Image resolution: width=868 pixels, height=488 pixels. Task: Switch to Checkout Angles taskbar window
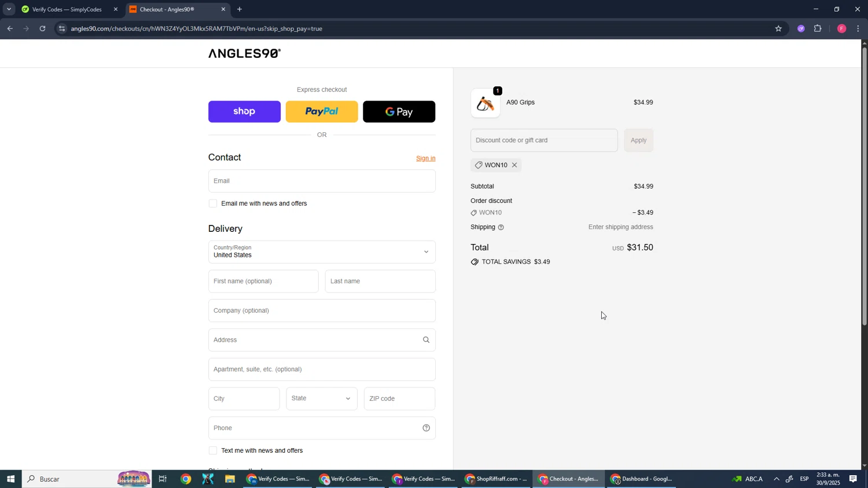tap(569, 479)
